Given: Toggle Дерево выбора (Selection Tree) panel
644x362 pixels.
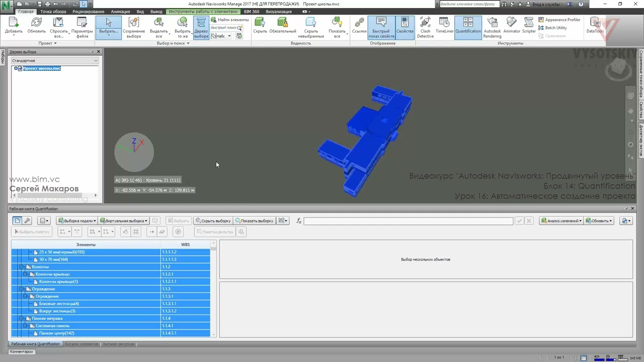Looking at the screenshot, I should [x=201, y=27].
